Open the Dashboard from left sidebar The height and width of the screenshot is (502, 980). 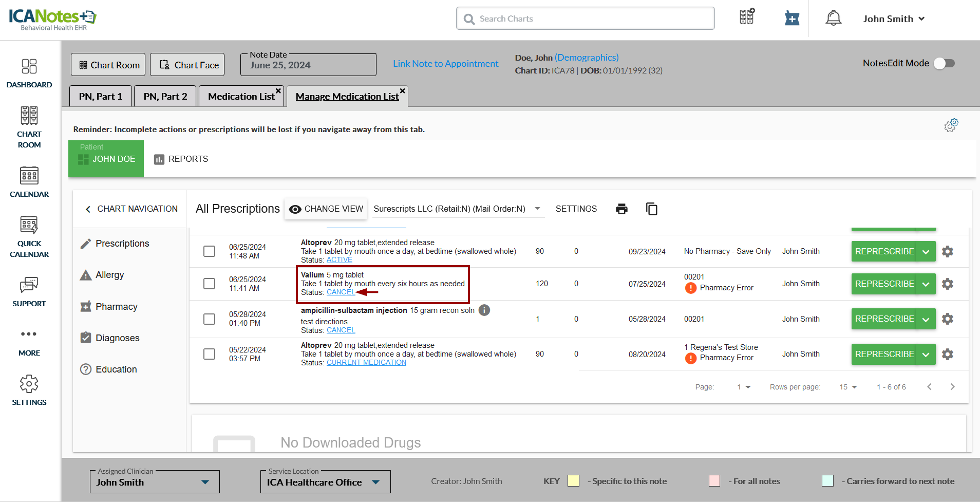(29, 73)
